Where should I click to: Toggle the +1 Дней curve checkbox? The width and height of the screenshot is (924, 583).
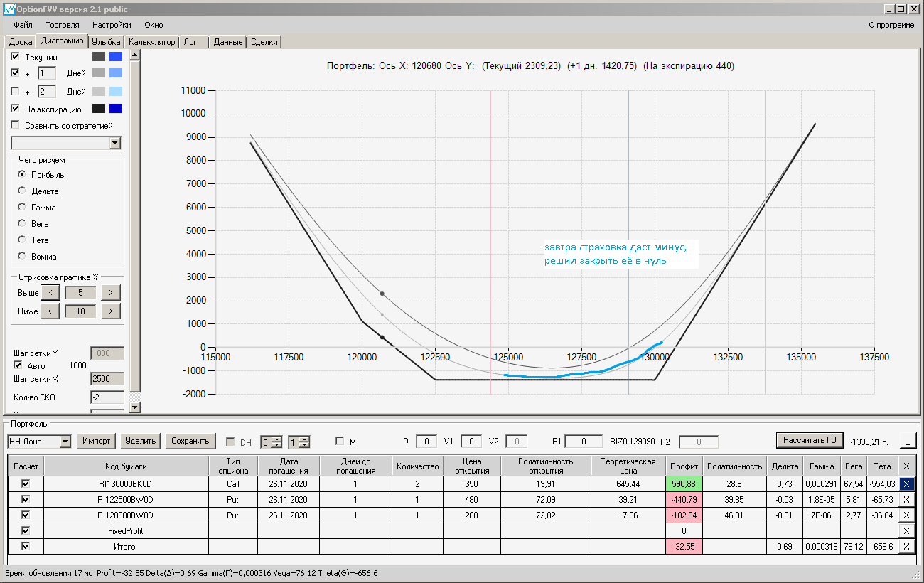(x=16, y=73)
